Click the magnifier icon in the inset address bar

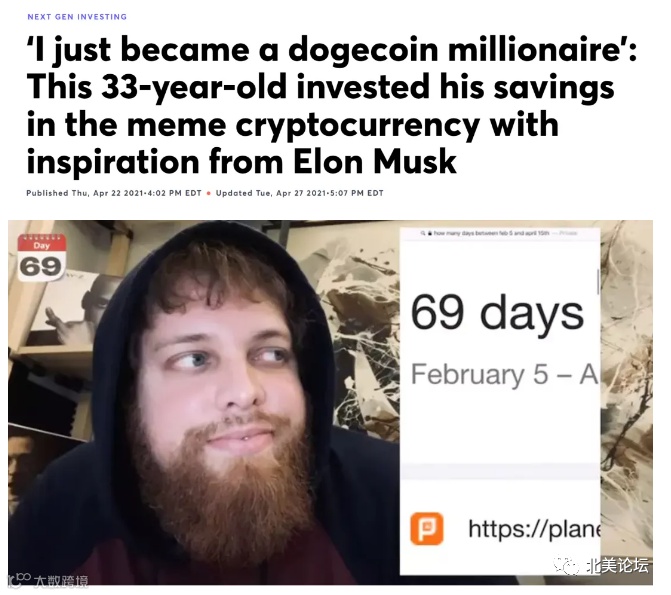click(423, 233)
